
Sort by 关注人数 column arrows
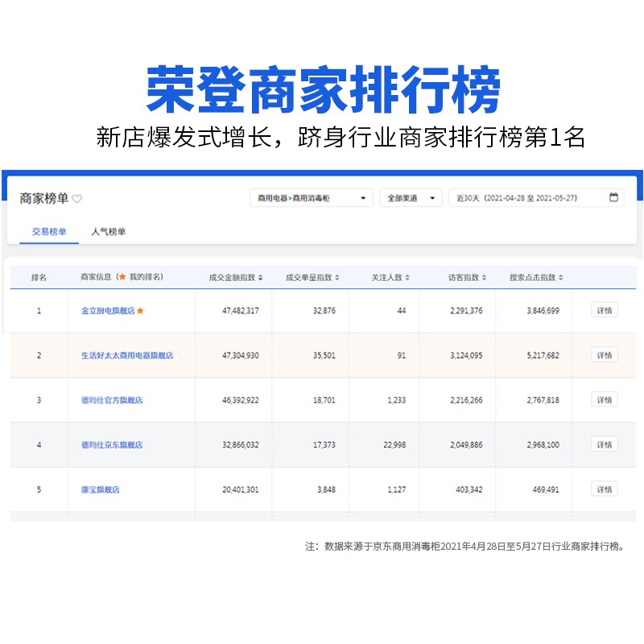407,278
